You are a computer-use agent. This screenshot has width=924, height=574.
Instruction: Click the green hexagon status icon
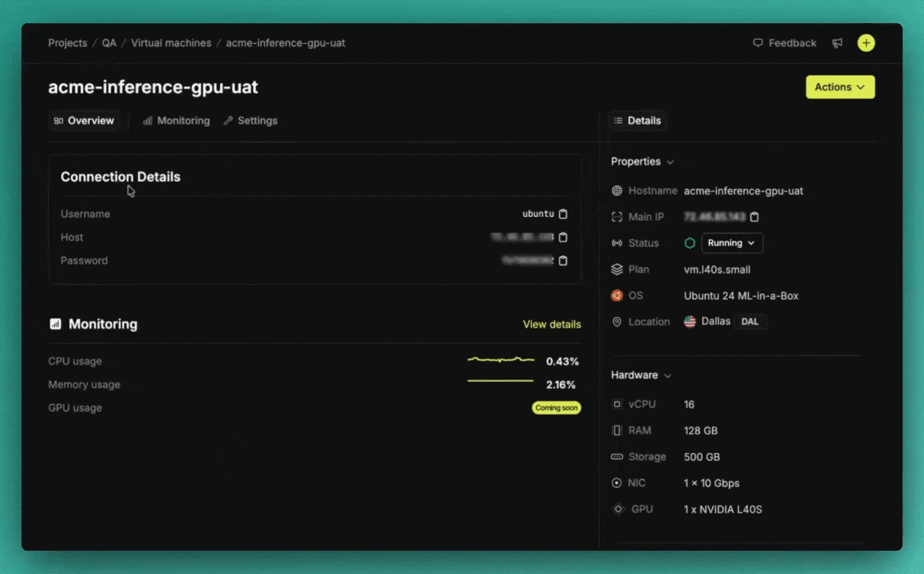(690, 243)
